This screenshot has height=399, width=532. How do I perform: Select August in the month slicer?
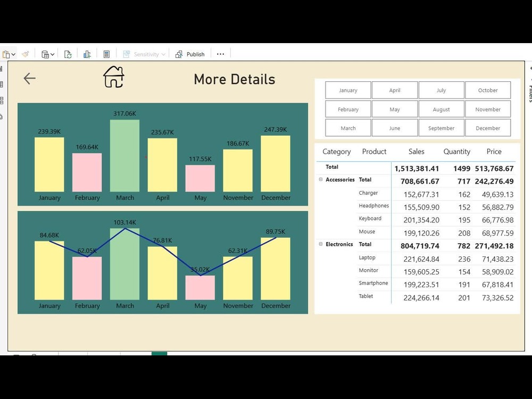441,109
